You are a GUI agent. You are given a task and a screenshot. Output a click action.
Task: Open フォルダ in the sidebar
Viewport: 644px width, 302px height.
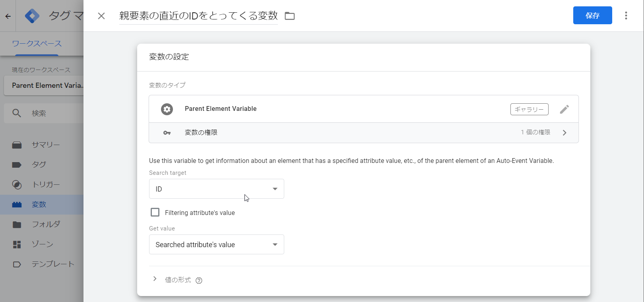[x=42, y=225]
